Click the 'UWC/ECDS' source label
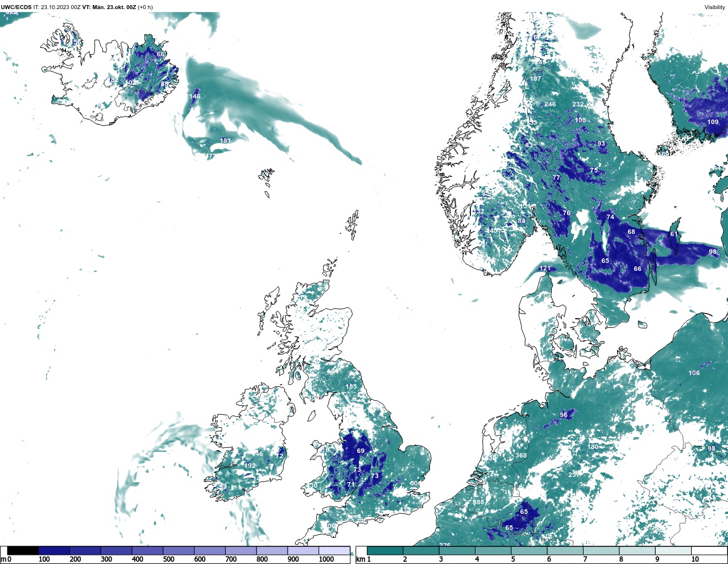The height and width of the screenshot is (564, 728). tap(16, 7)
